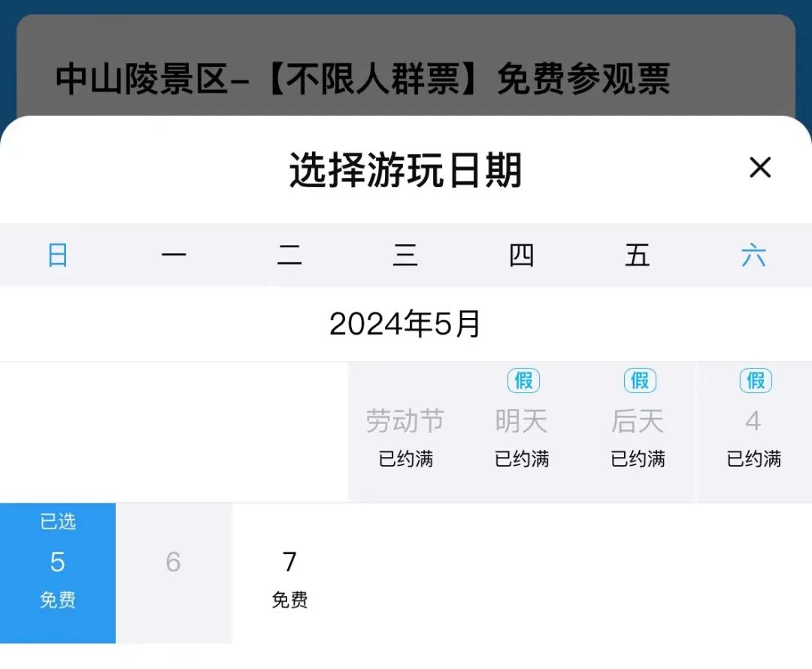Click the 四 weekday header
Image resolution: width=812 pixels, height=669 pixels.
pyautogui.click(x=522, y=256)
